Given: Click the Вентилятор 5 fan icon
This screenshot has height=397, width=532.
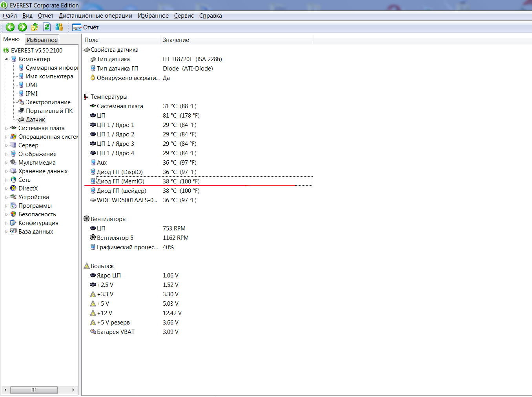Looking at the screenshot, I should [93, 238].
